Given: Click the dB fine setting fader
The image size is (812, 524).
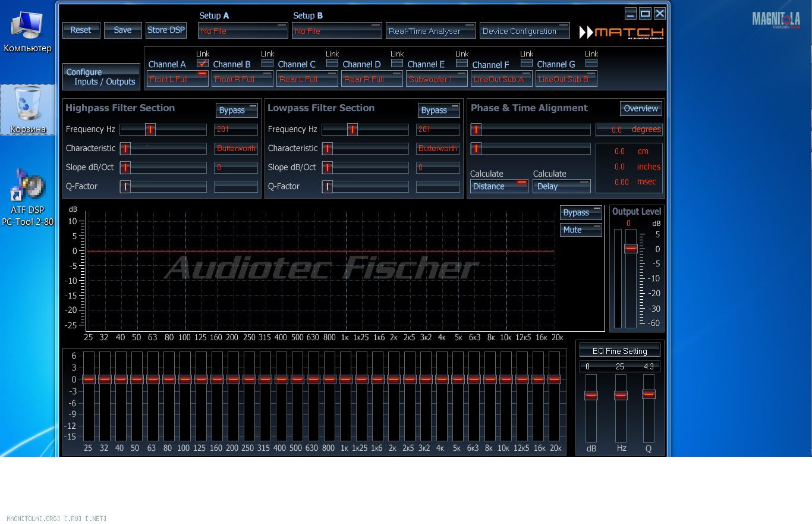Looking at the screenshot, I should (x=591, y=395).
